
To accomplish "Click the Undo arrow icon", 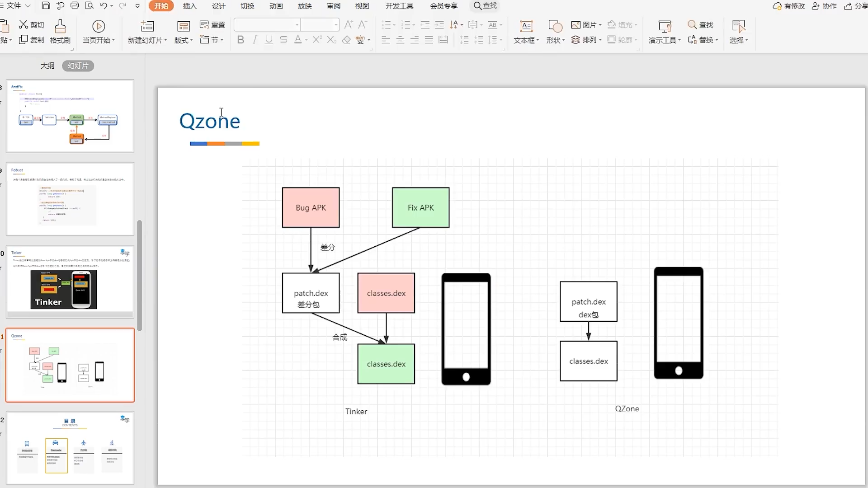I will coord(104,6).
